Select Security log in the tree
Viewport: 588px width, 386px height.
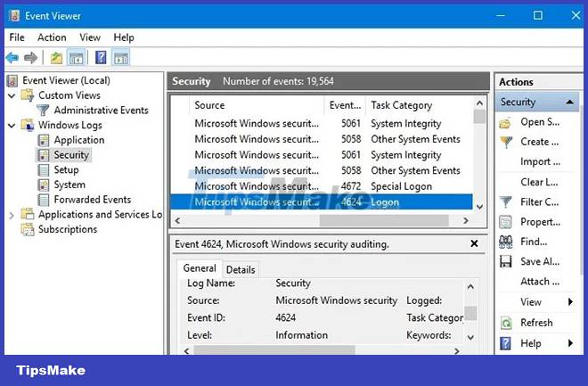[x=71, y=155]
